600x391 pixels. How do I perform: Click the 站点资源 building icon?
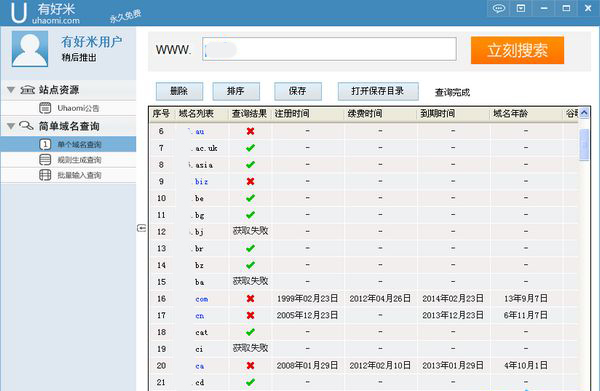click(27, 90)
